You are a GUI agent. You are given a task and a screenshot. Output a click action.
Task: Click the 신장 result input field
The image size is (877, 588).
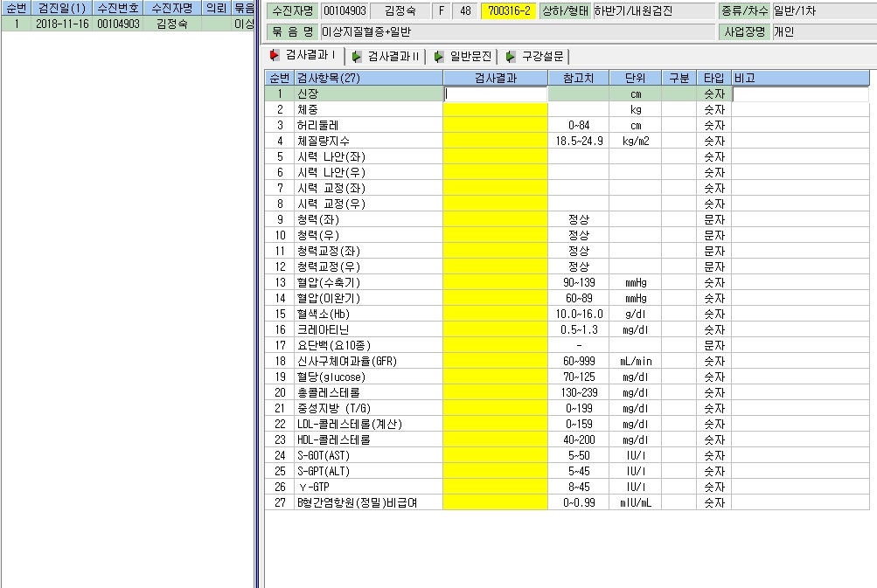tap(496, 93)
